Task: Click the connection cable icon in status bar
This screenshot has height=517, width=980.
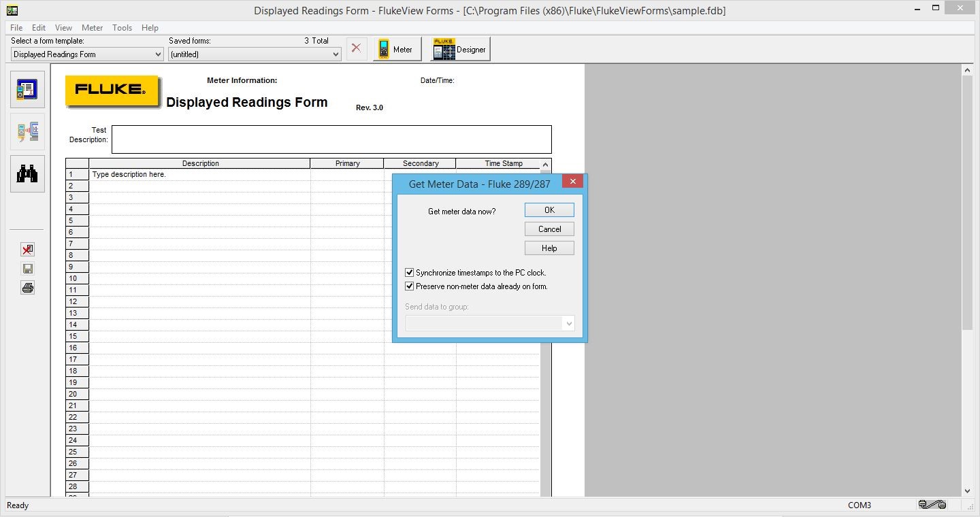Action: tap(932, 505)
